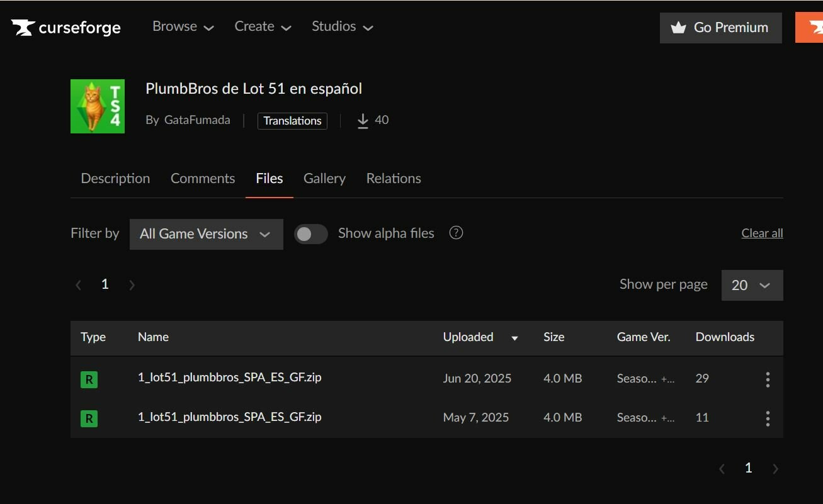The image size is (823, 504).
Task: Click the Clear all link
Action: [762, 233]
